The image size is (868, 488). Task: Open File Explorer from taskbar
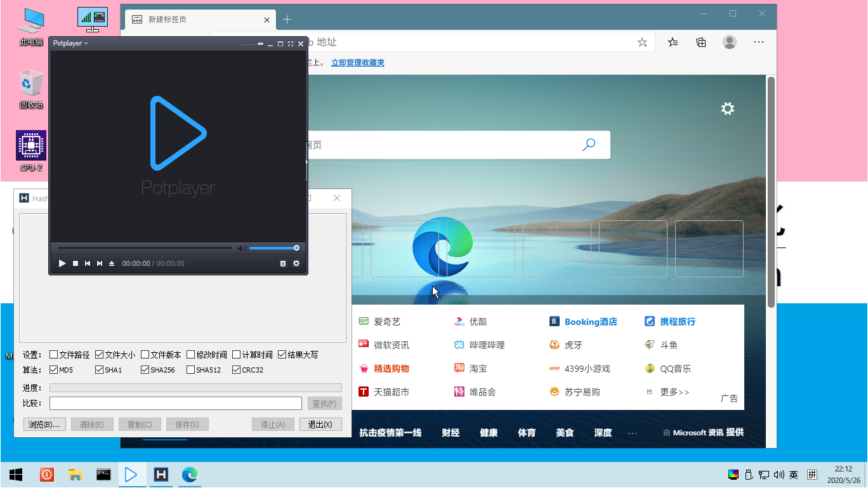[x=76, y=475]
